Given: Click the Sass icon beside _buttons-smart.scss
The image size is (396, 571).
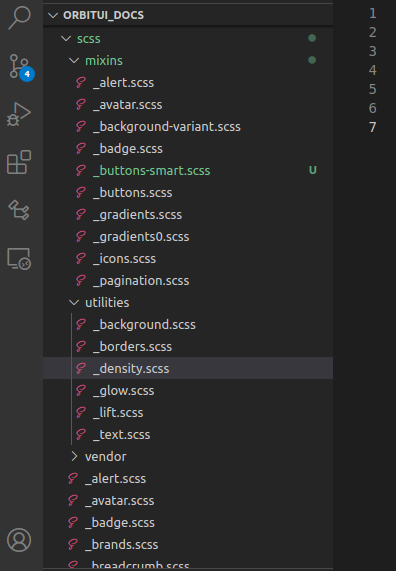Looking at the screenshot, I should click(81, 170).
